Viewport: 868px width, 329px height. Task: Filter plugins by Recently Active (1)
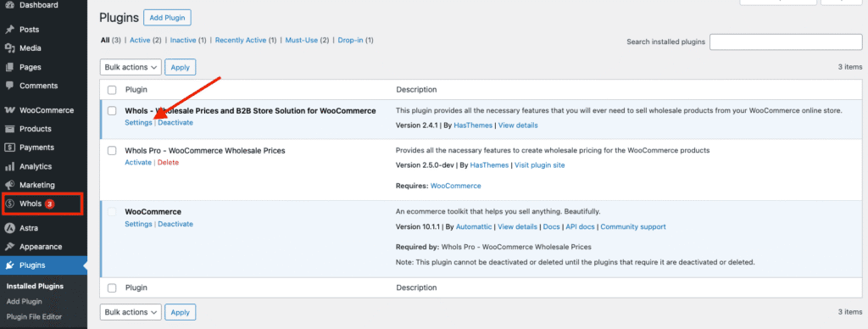[x=246, y=41]
